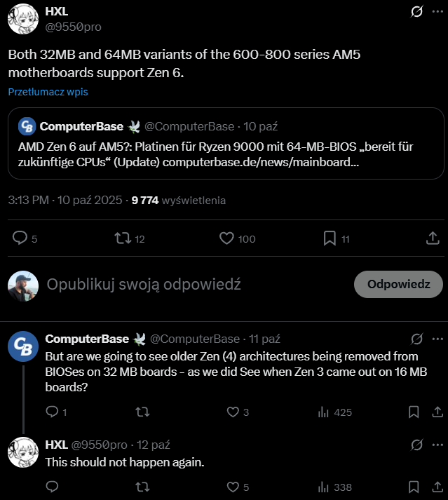
Task: Bookmark the main HXL post
Action: coord(330,238)
